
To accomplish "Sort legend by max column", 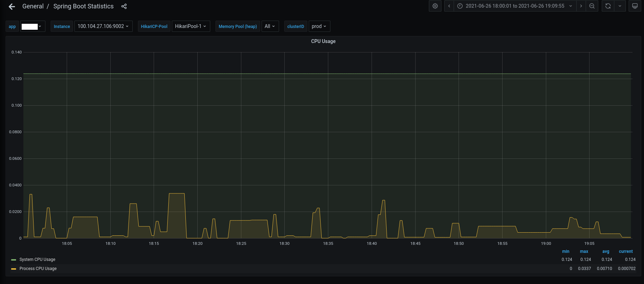I will (x=584, y=251).
